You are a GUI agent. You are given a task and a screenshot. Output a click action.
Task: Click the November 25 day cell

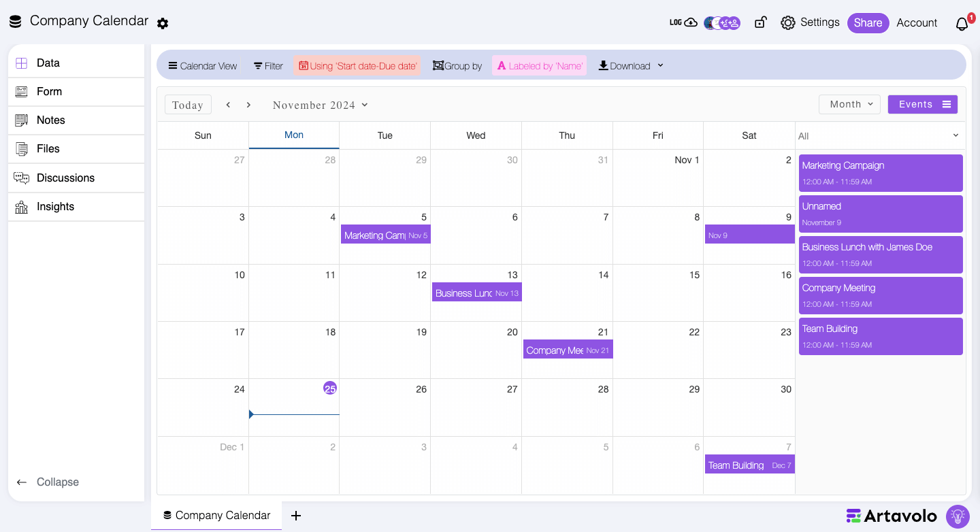[294, 408]
